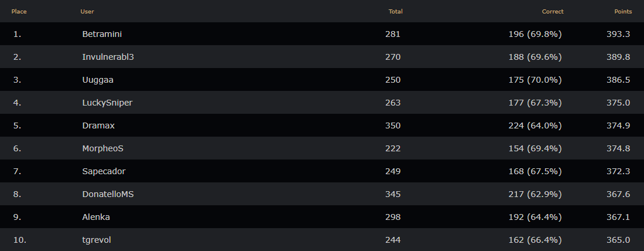The height and width of the screenshot is (251, 644).
Task: Sort by the Points column header
Action: tap(623, 12)
